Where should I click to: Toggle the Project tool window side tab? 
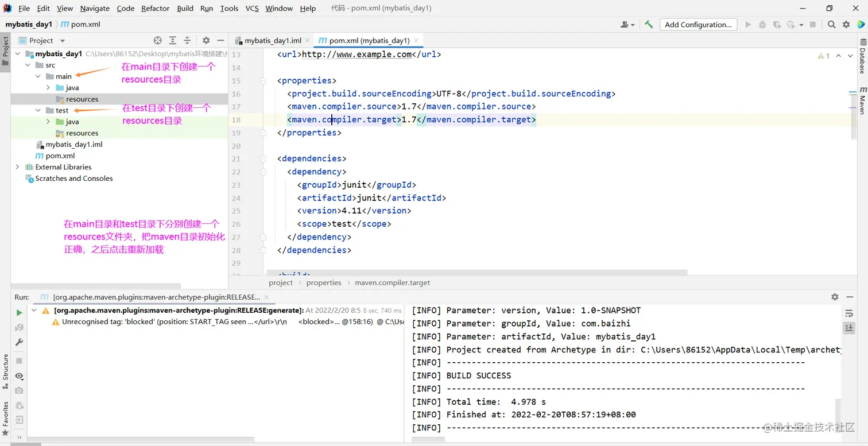(x=5, y=51)
